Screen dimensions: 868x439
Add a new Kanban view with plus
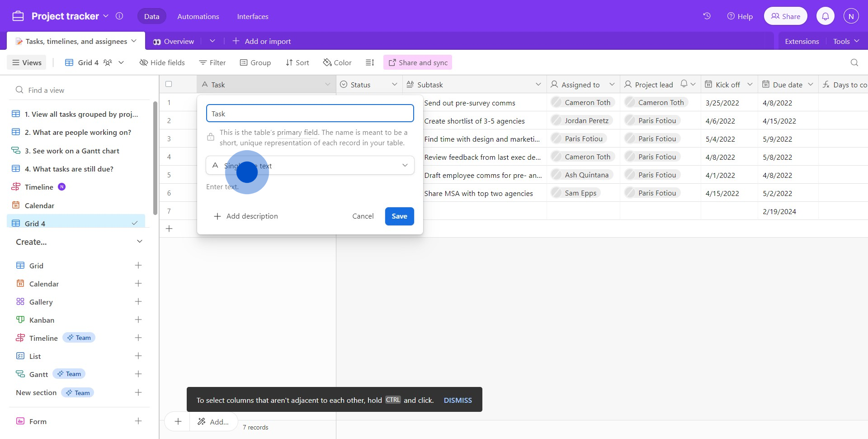(x=138, y=320)
